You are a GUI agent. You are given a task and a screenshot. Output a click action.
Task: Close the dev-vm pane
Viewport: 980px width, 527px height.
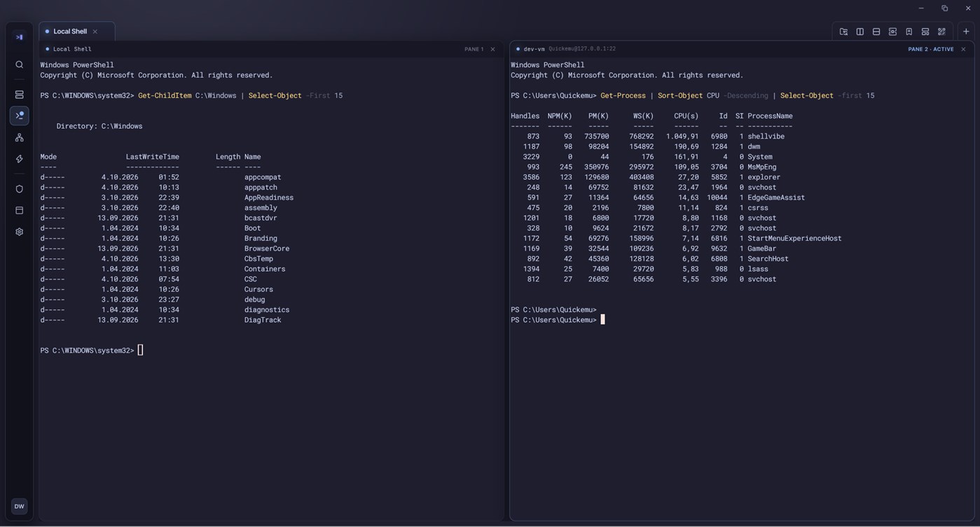(963, 49)
